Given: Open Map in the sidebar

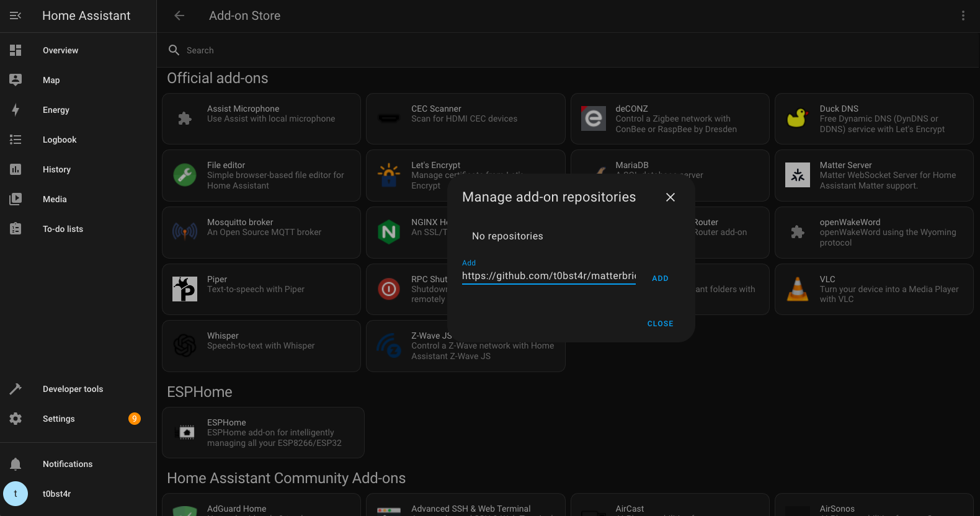Looking at the screenshot, I should [78, 80].
